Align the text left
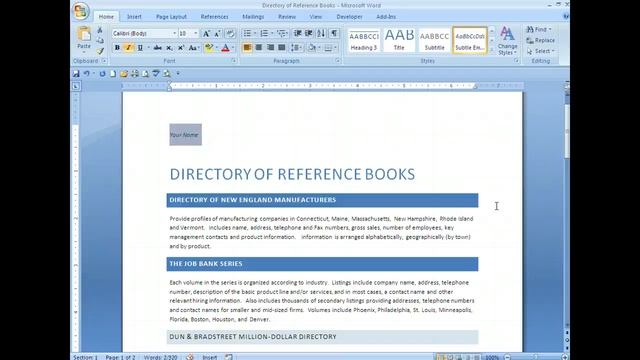This screenshot has height=360, width=640. pyautogui.click(x=247, y=48)
